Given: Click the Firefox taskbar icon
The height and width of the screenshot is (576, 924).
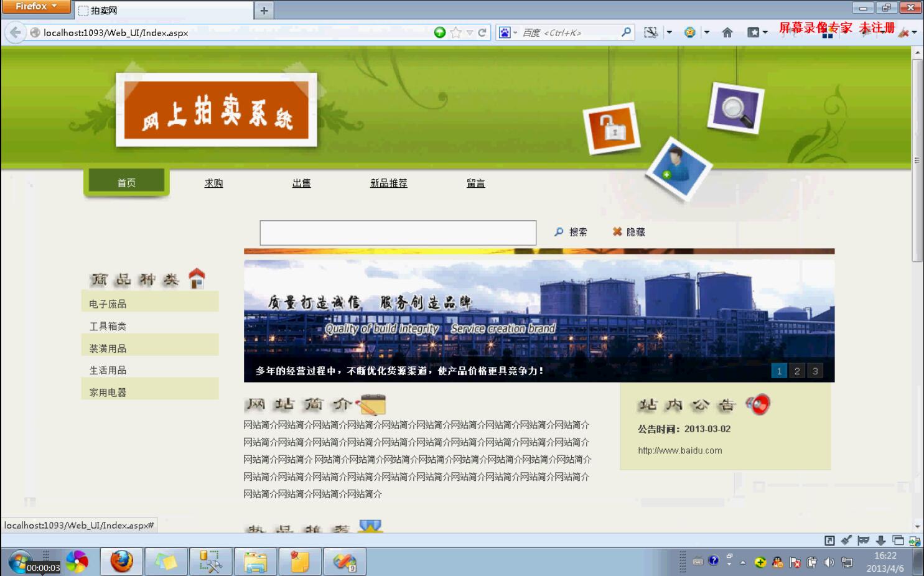Looking at the screenshot, I should tap(122, 562).
